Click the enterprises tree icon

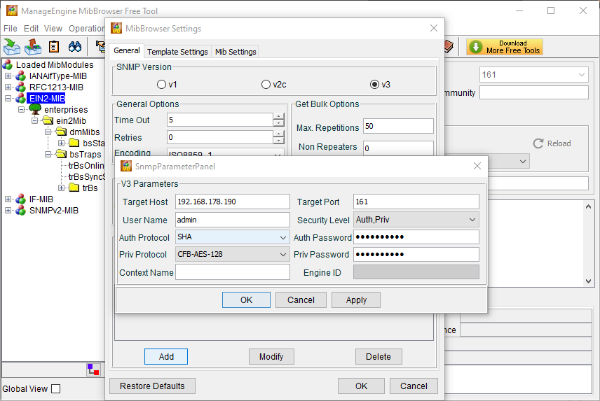pyautogui.click(x=35, y=109)
